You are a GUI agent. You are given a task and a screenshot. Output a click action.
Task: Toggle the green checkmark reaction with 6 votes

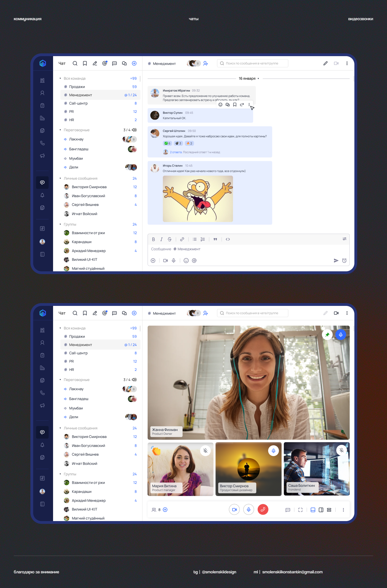167,143
